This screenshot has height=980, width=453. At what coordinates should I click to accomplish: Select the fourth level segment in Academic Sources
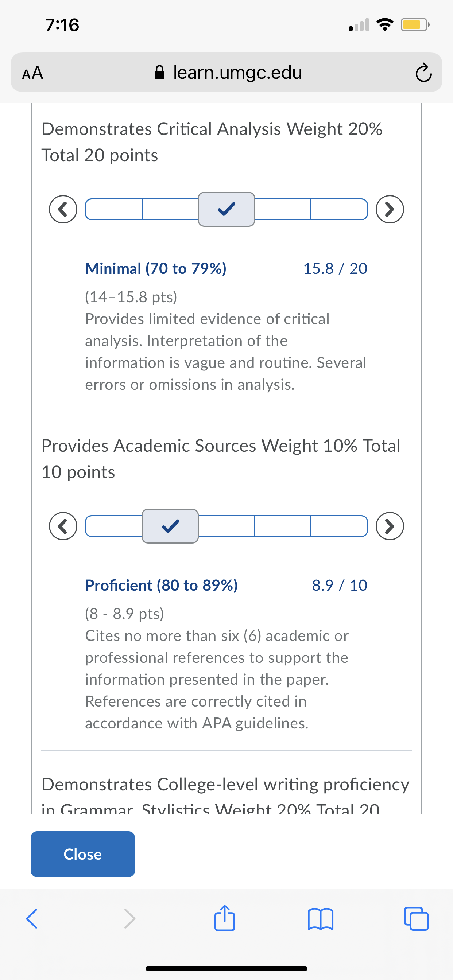point(283,526)
